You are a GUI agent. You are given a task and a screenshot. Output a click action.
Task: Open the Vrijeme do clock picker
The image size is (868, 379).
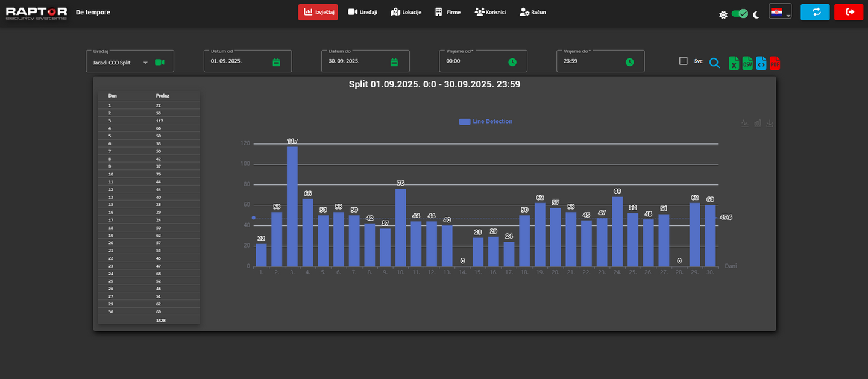629,62
